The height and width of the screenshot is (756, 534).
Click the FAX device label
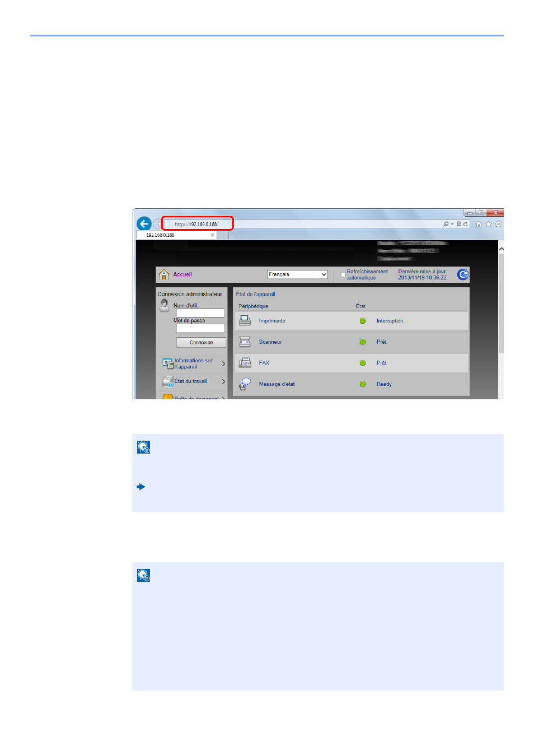click(264, 363)
